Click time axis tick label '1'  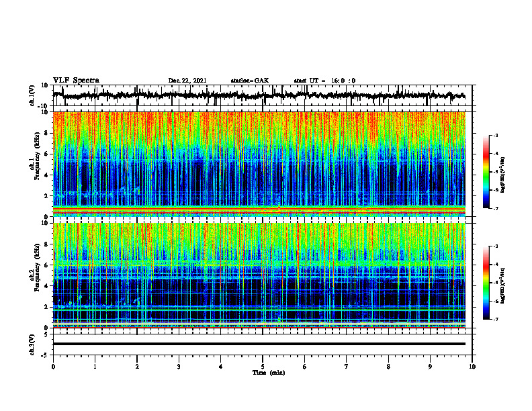pyautogui.click(x=95, y=367)
